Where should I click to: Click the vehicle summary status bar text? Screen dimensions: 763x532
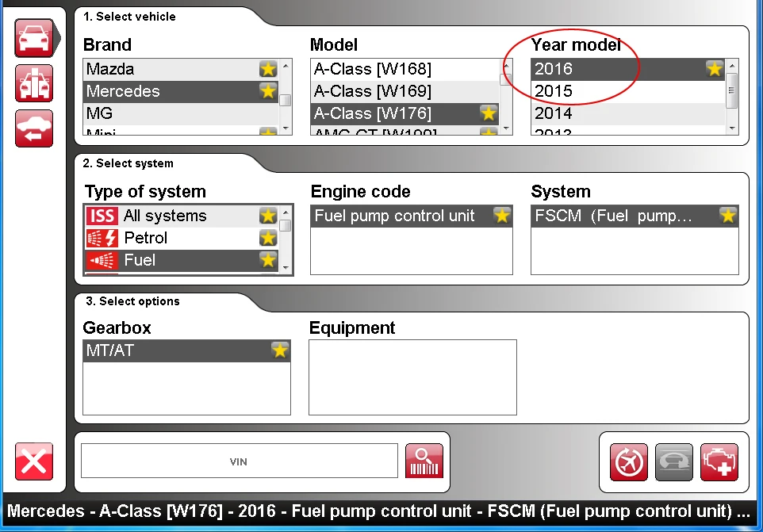378,511
